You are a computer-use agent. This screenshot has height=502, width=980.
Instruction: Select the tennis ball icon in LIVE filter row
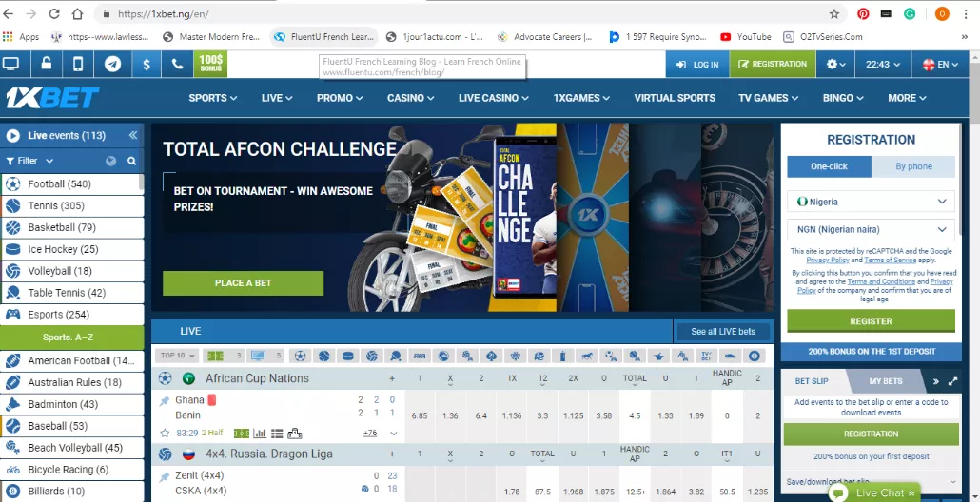[x=323, y=356]
